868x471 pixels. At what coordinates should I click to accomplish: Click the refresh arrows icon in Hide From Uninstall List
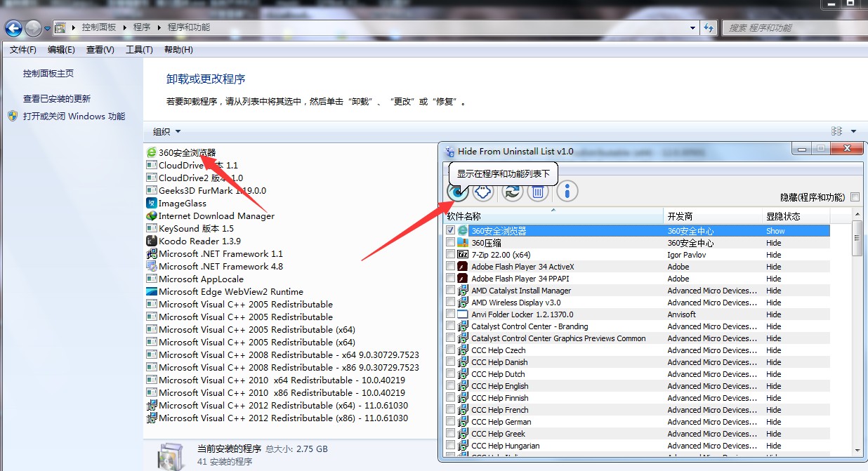coord(512,191)
